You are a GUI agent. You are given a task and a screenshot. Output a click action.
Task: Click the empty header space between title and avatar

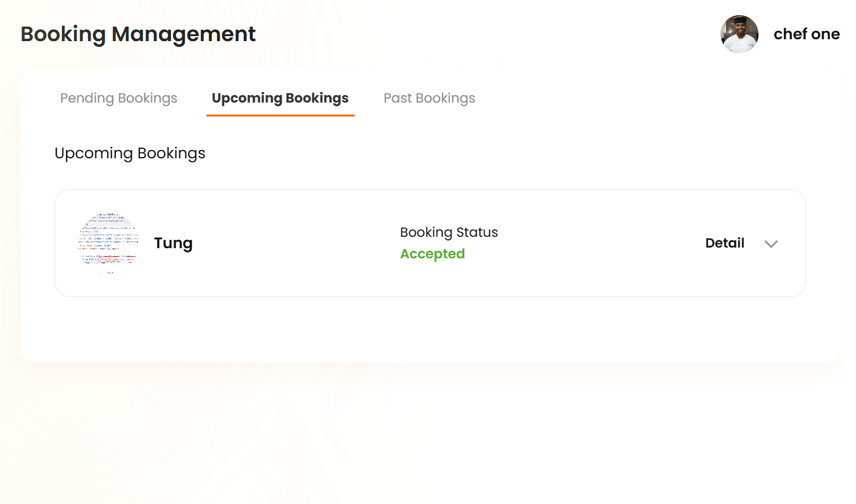tap(488, 34)
